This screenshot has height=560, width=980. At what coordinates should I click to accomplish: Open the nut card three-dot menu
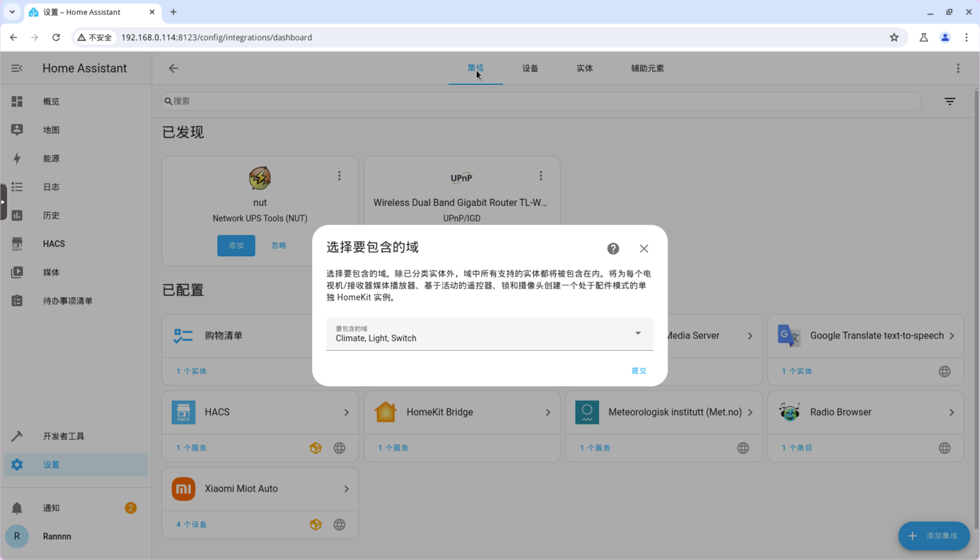tap(339, 176)
